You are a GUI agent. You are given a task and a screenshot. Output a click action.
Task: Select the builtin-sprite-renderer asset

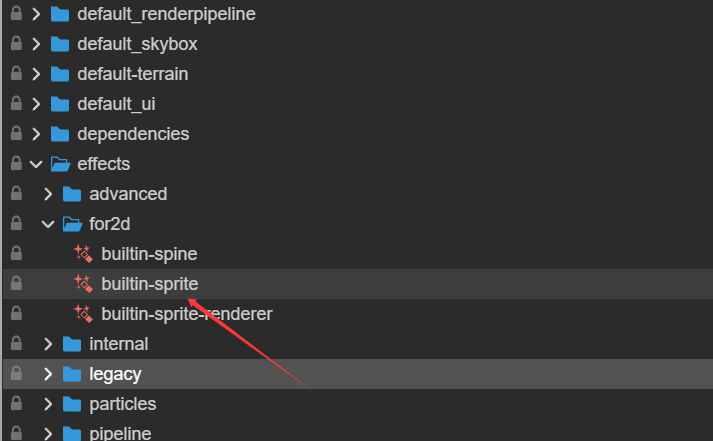[186, 314]
